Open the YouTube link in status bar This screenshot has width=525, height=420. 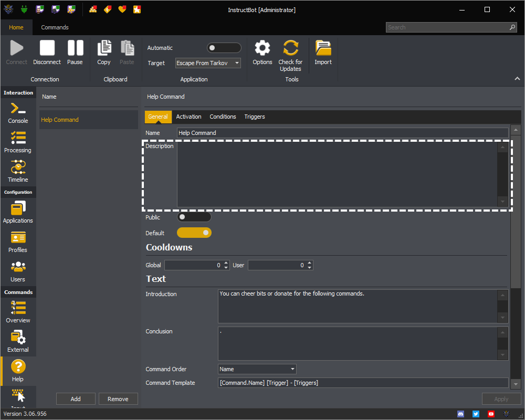[491, 414]
